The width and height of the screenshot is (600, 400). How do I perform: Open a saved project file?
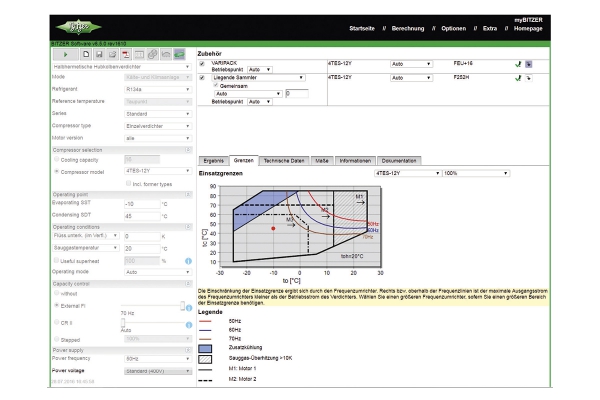[x=112, y=54]
